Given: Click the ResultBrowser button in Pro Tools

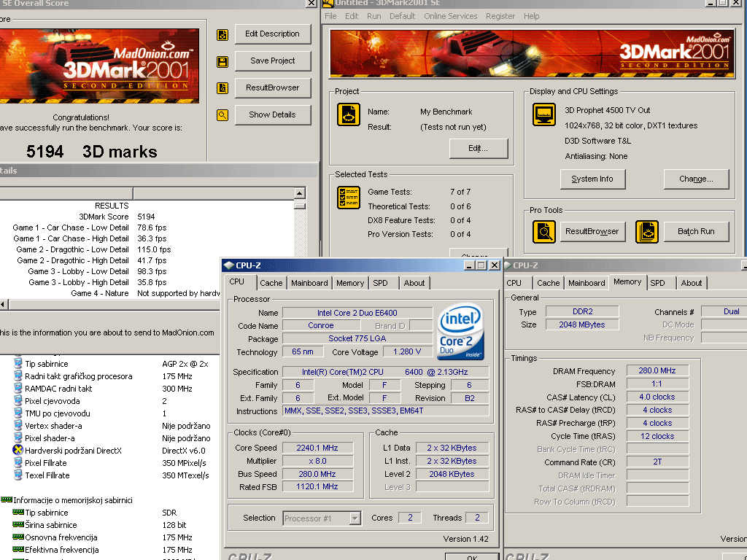Looking at the screenshot, I should [592, 231].
